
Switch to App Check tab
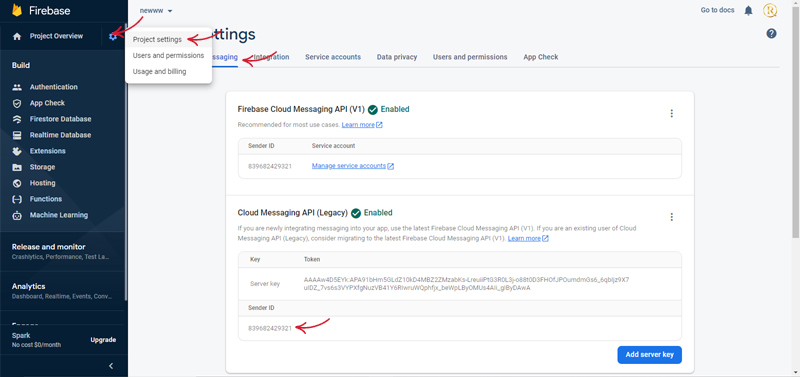[x=541, y=57]
